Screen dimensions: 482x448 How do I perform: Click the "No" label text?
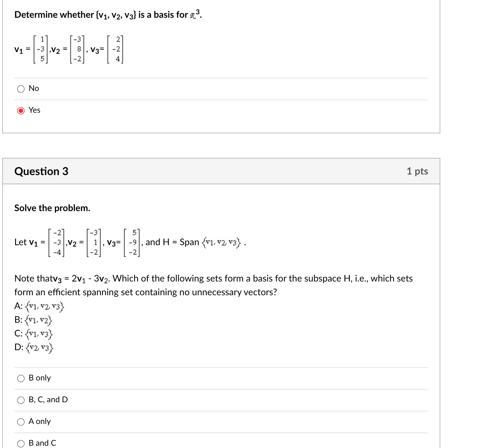coord(33,89)
